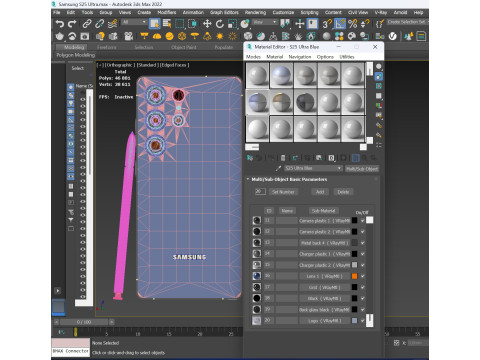
Task: Click the Add sub-material button
Action: (x=320, y=192)
